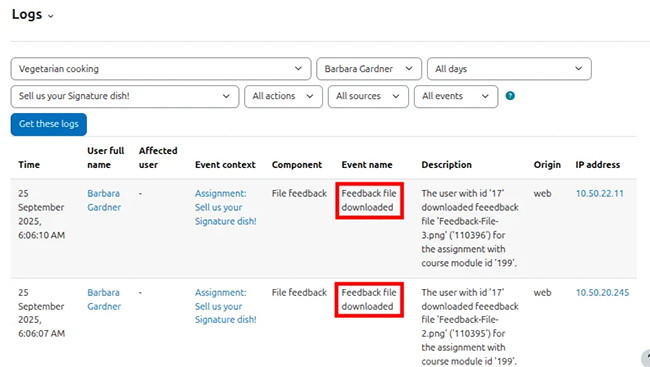Click File feedback in the 6:06:10 AM row

click(299, 194)
